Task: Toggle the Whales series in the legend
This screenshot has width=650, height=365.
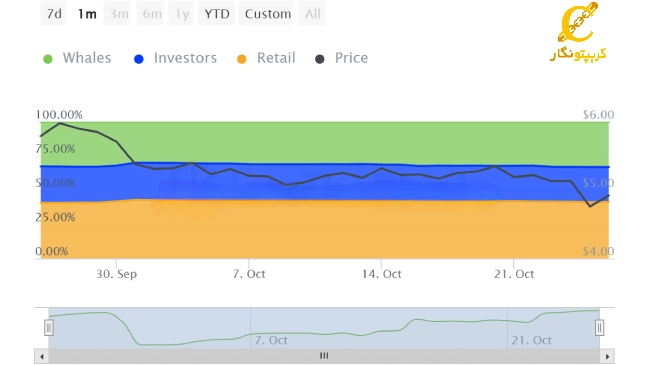Action: coord(78,58)
